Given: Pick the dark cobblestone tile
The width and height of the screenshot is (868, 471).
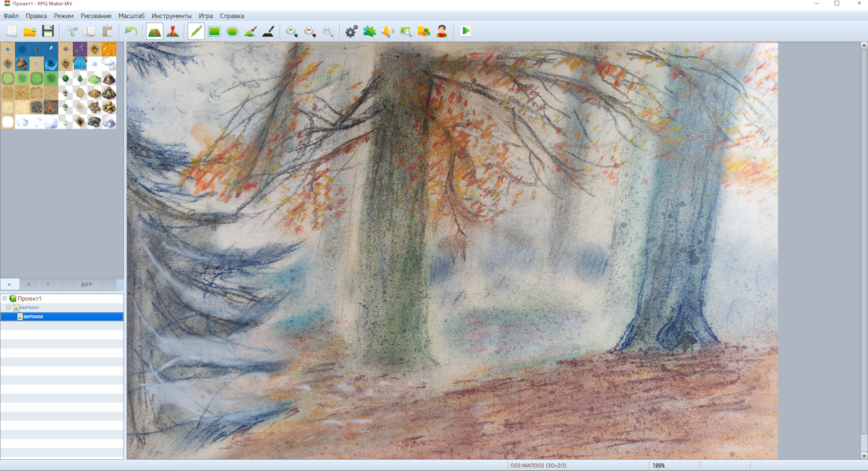Looking at the screenshot, I should tap(37, 107).
